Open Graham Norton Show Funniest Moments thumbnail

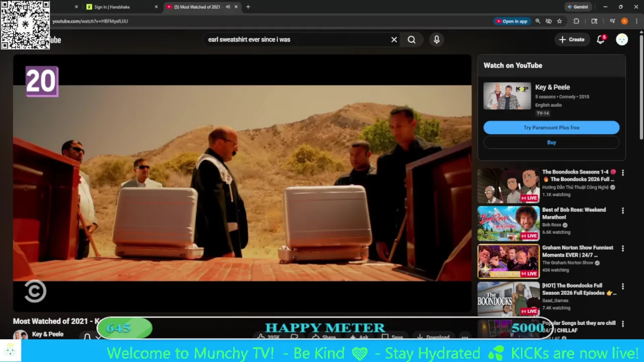(x=508, y=261)
